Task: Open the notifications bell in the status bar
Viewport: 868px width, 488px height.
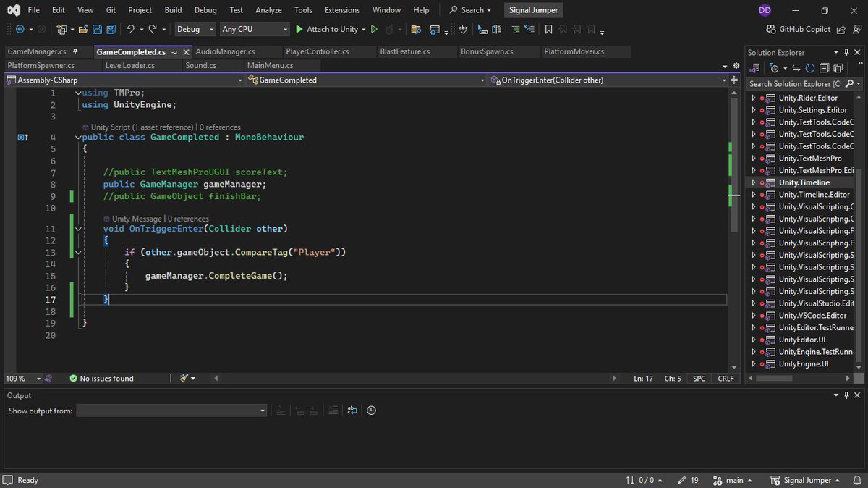Action: [856, 480]
